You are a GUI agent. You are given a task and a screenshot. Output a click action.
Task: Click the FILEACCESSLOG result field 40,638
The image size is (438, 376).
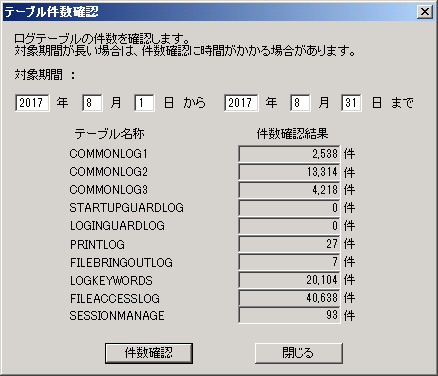point(289,298)
